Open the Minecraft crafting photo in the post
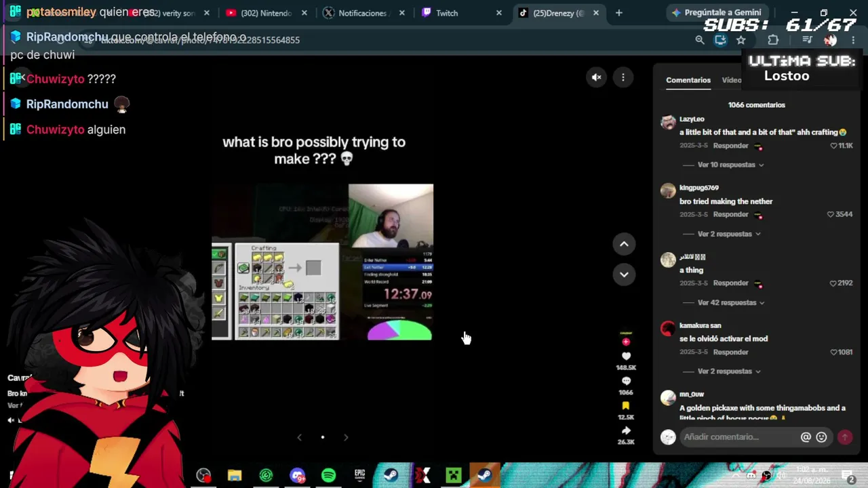 click(x=322, y=262)
